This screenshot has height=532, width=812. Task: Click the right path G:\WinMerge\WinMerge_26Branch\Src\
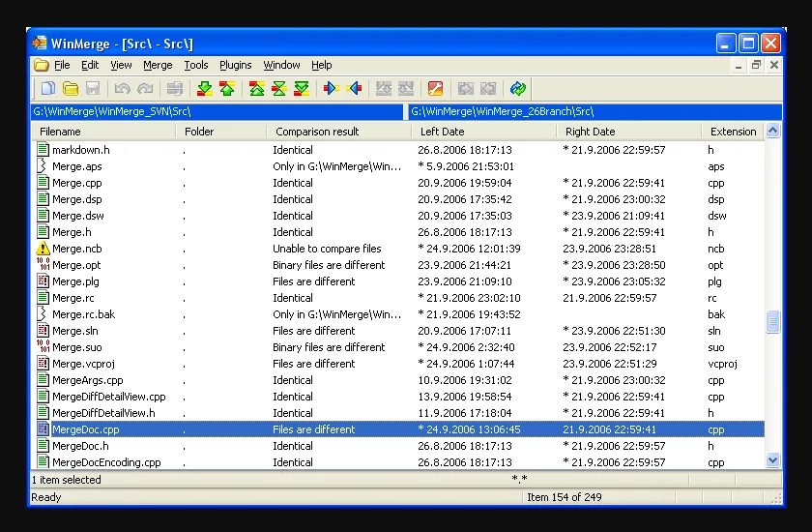[x=503, y=111]
